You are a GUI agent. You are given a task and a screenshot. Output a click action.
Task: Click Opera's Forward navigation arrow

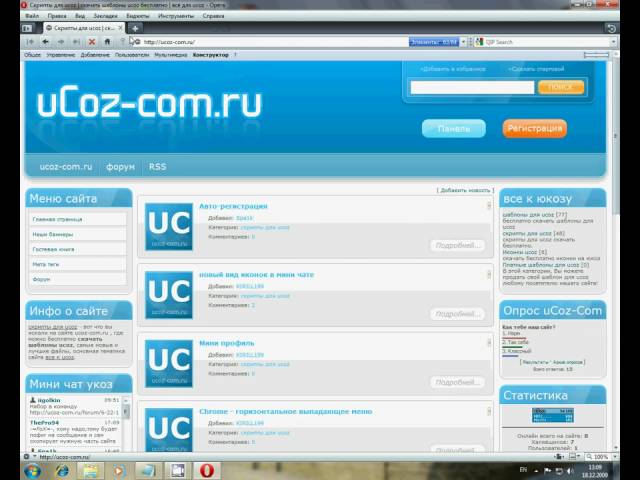61,42
